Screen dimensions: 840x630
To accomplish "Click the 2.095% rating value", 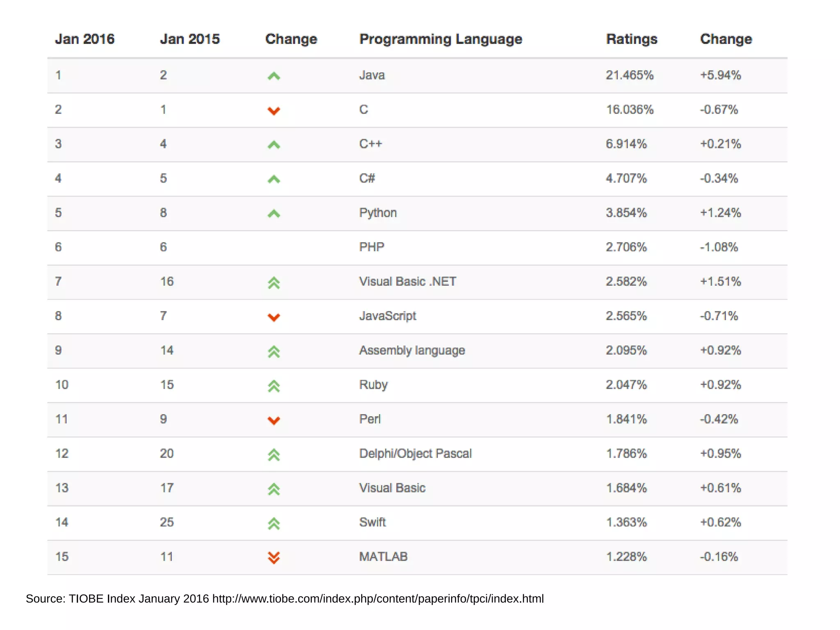I will coord(626,350).
